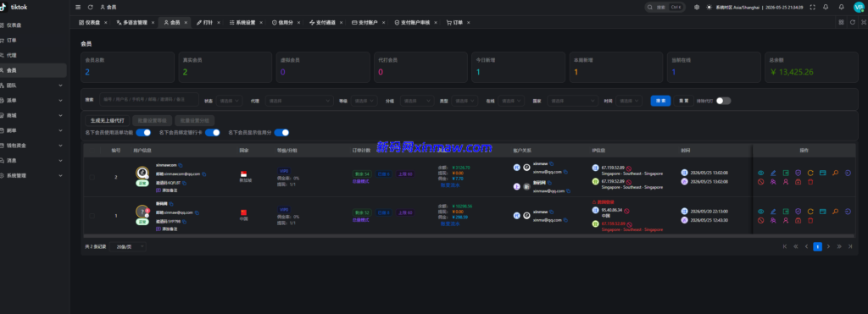Click the pink user icon for member 1

[x=786, y=220]
